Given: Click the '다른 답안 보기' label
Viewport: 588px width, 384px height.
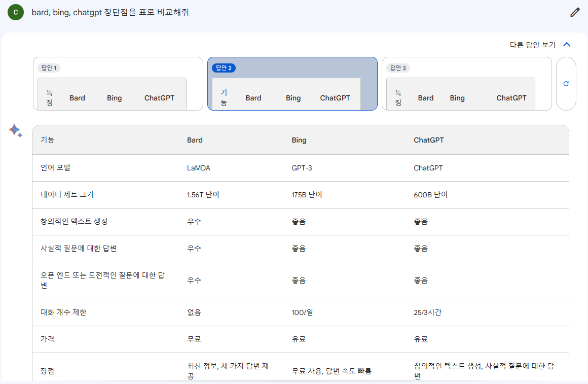Looking at the screenshot, I should click(x=533, y=45).
